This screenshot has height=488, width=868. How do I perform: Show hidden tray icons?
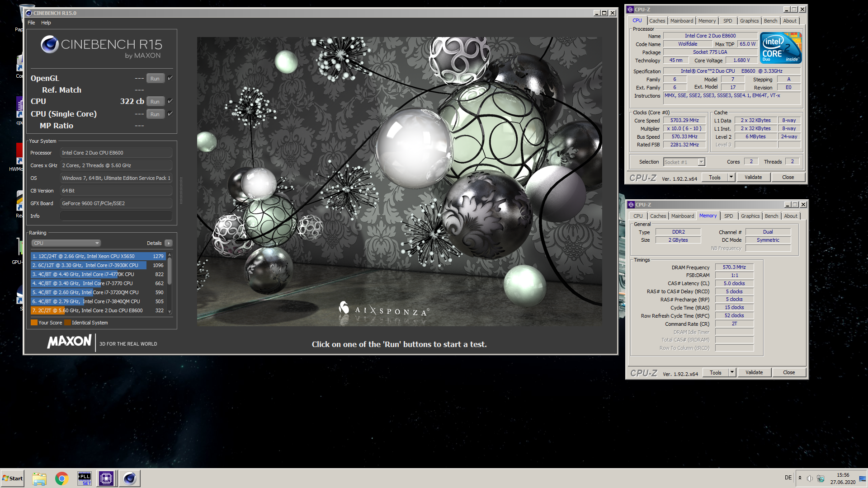click(x=800, y=478)
